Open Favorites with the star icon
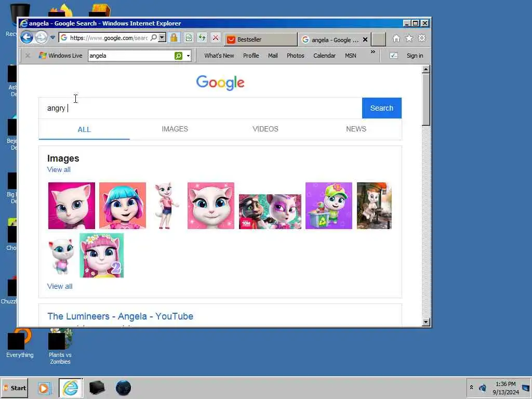 pos(409,38)
